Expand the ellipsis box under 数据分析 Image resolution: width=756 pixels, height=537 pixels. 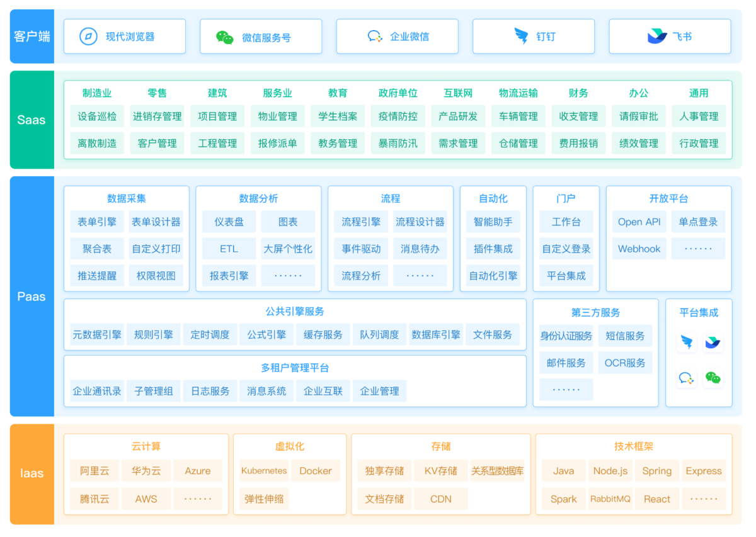288,276
